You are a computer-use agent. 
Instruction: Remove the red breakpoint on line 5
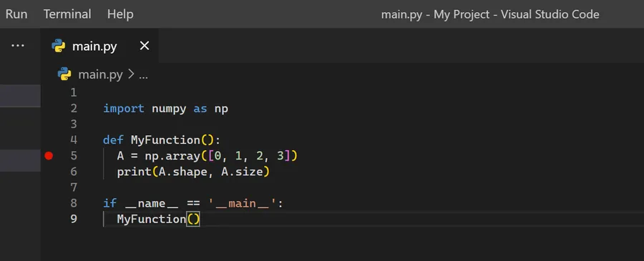pyautogui.click(x=49, y=156)
